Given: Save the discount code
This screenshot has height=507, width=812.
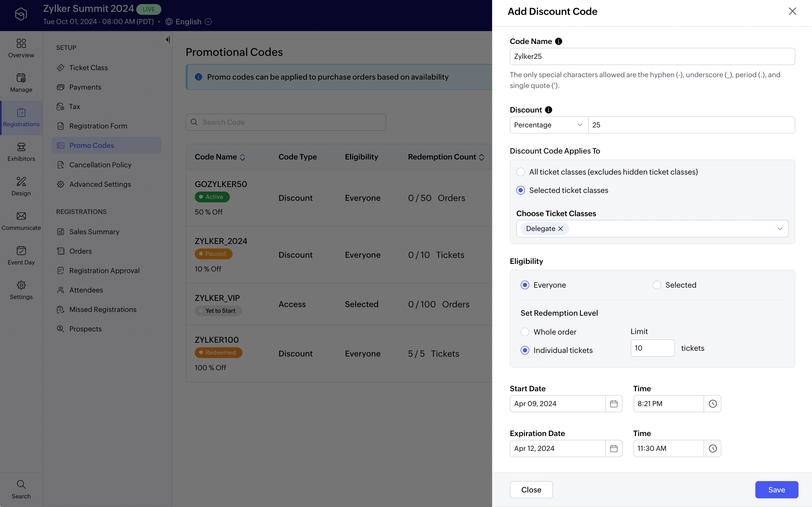Looking at the screenshot, I should 776,489.
